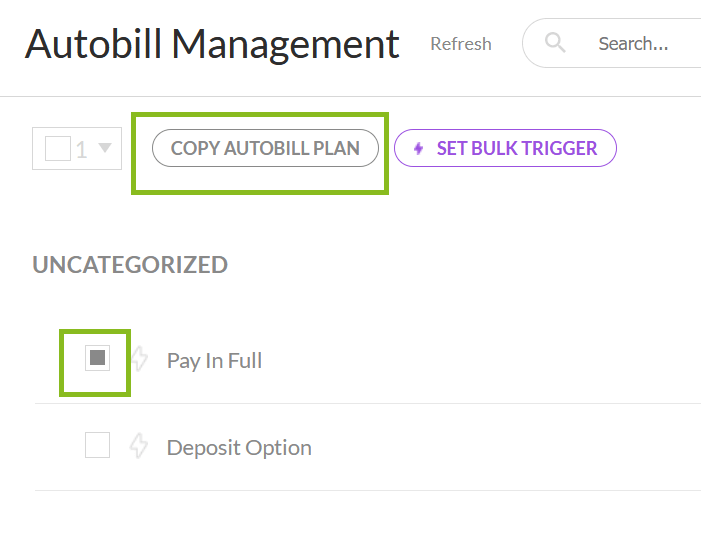Click the Deposit Option lightning trigger icon
The image size is (701, 541).
pyautogui.click(x=139, y=446)
